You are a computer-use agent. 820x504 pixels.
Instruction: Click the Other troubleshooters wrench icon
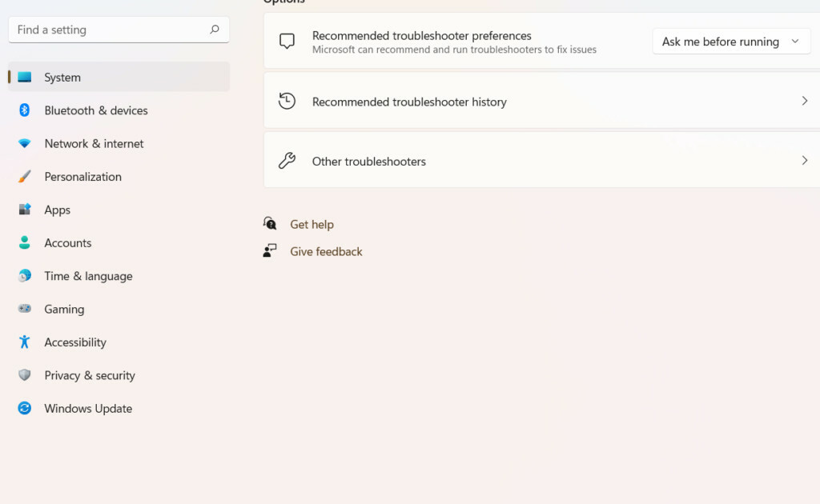[x=287, y=161]
